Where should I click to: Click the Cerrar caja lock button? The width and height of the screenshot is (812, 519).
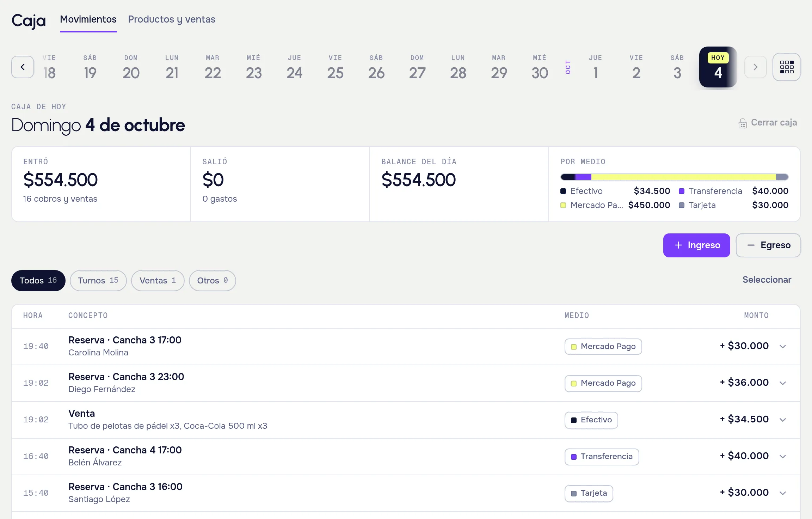pos(768,123)
